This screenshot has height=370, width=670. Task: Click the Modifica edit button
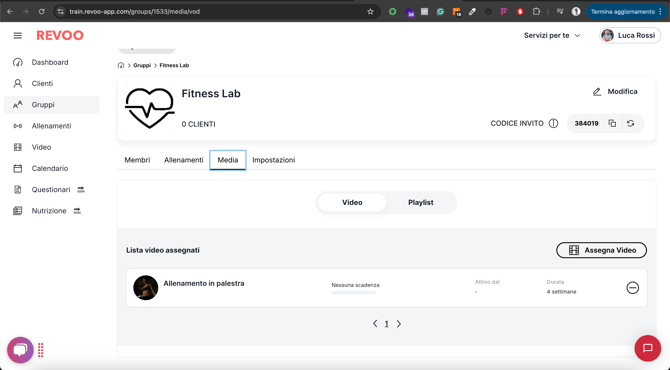click(x=615, y=91)
